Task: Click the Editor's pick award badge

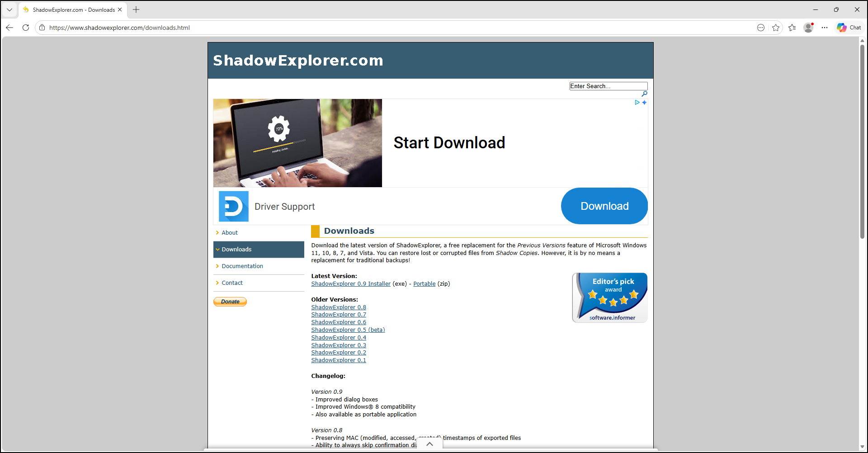Action: point(610,297)
